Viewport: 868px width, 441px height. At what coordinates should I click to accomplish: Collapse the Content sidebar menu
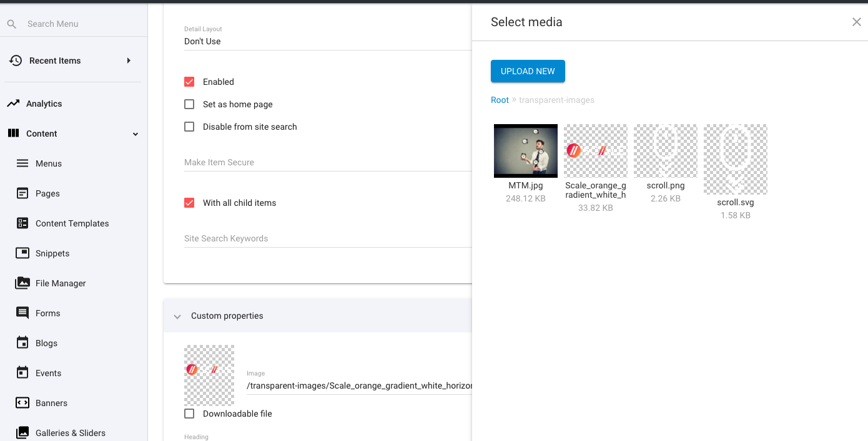tap(135, 133)
